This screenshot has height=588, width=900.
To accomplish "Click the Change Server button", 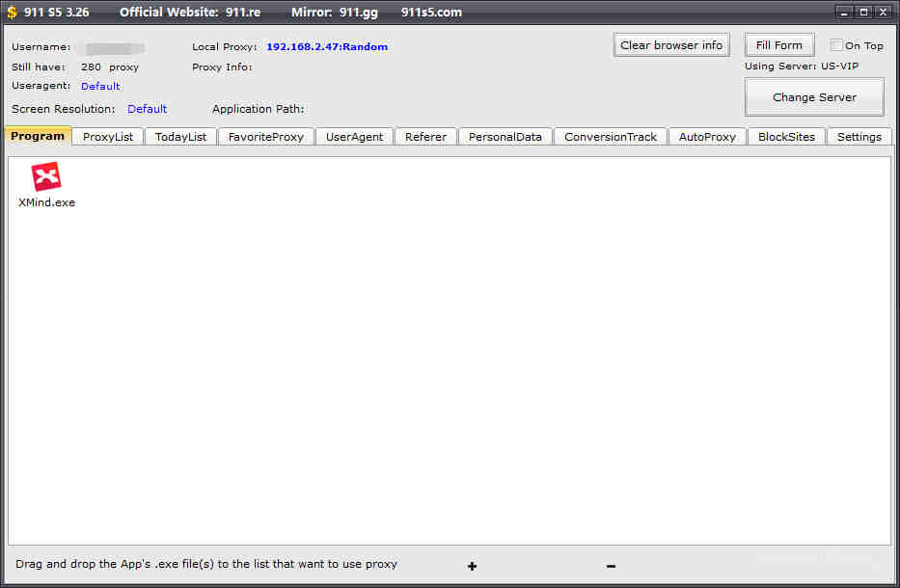I will pyautogui.click(x=814, y=97).
